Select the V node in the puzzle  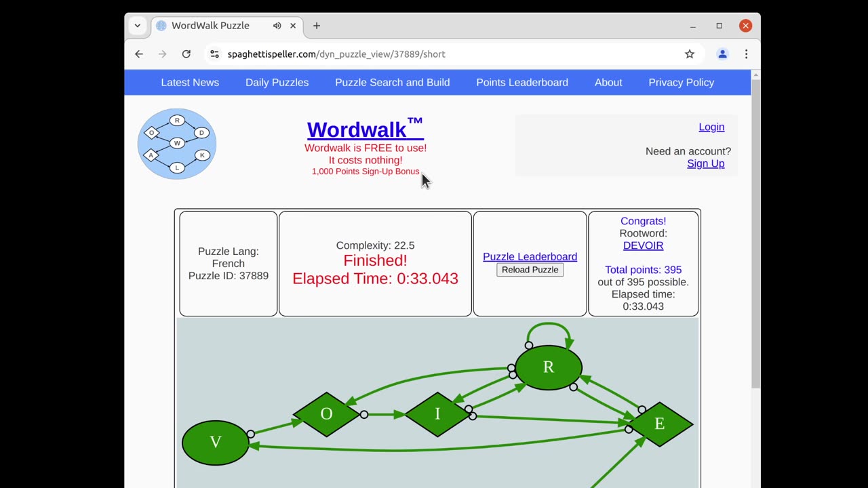216,443
